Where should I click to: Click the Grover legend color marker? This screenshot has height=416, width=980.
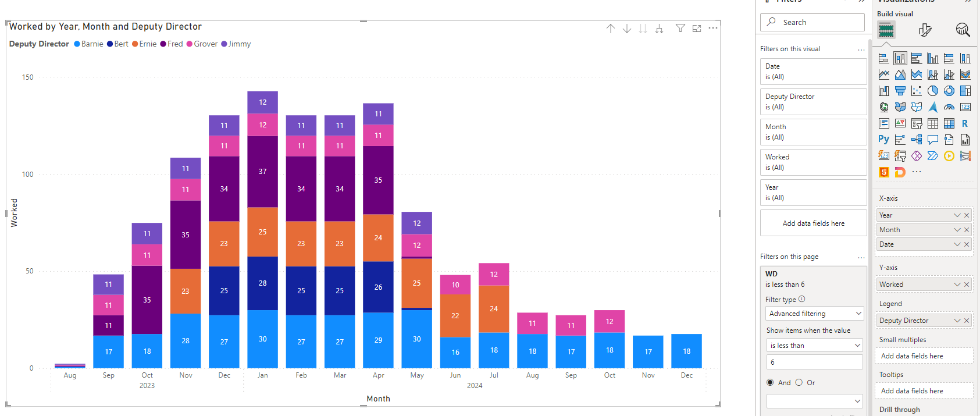(x=190, y=44)
